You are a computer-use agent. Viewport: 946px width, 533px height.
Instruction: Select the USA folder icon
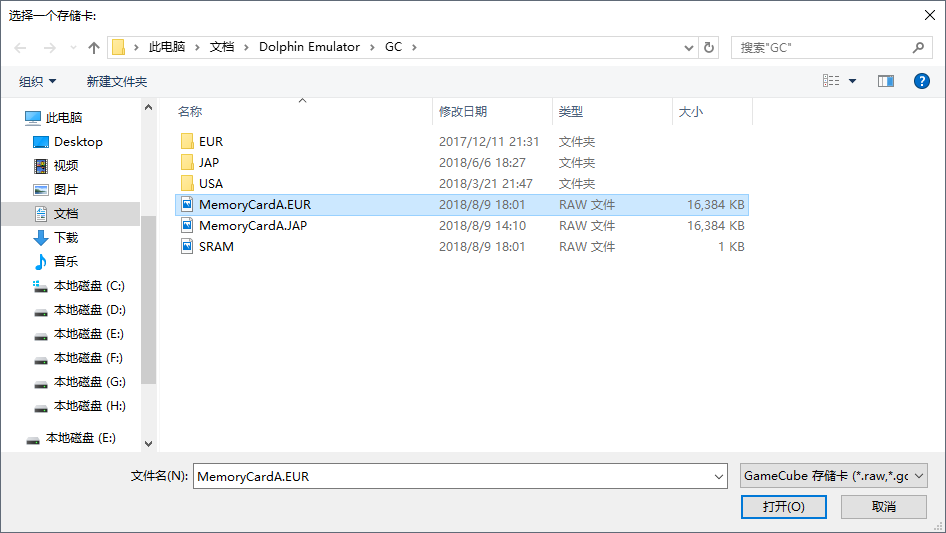pos(187,184)
